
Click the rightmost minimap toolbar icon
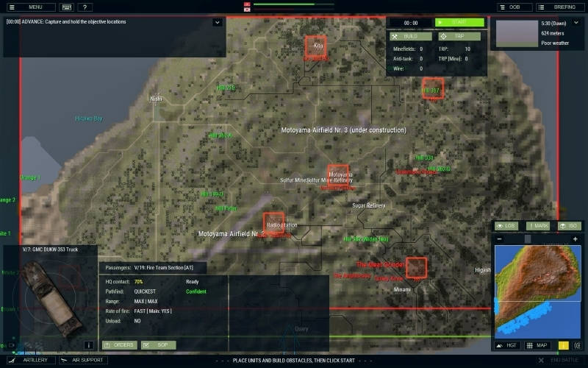(x=578, y=345)
